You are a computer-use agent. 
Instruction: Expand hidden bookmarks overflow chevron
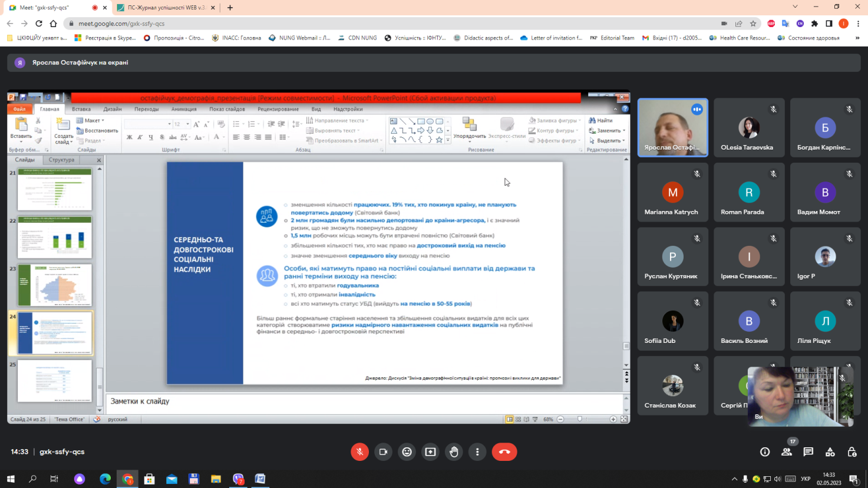(x=857, y=38)
